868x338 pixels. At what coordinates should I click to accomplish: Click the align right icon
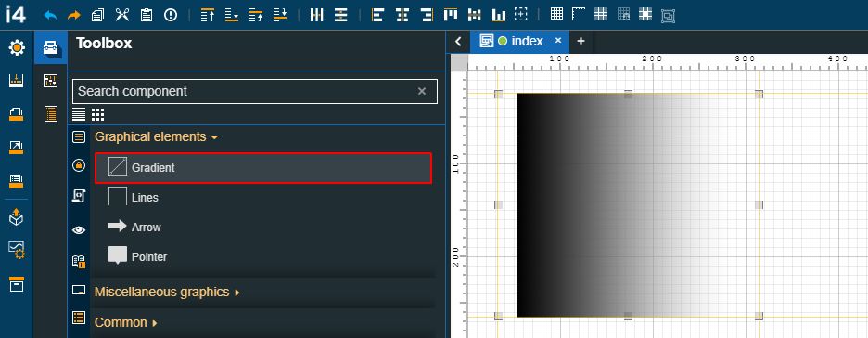pos(427,15)
